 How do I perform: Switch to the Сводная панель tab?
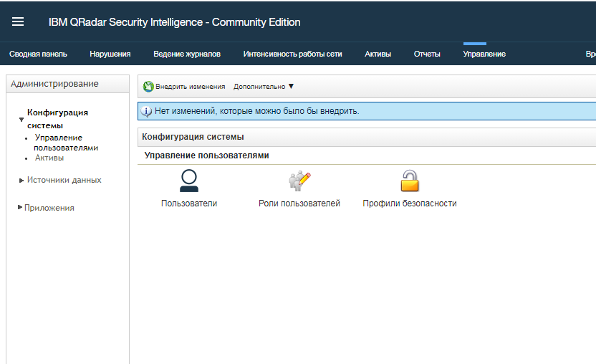(38, 54)
